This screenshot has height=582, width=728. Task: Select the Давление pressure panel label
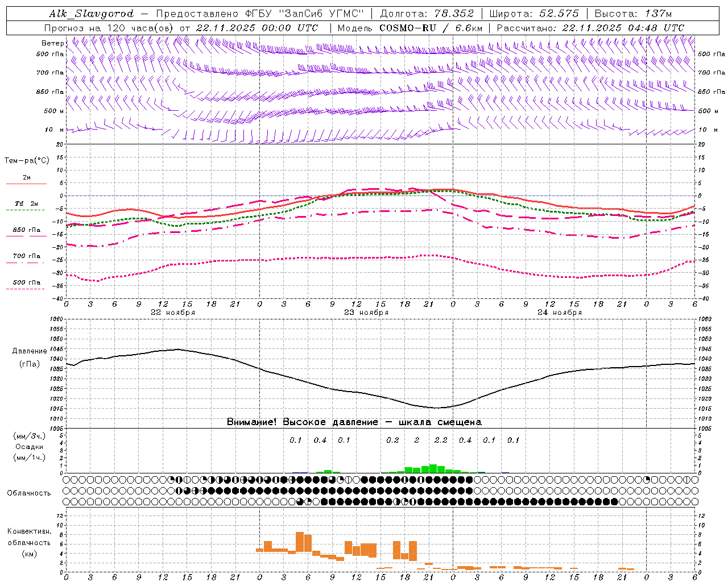pyautogui.click(x=30, y=351)
